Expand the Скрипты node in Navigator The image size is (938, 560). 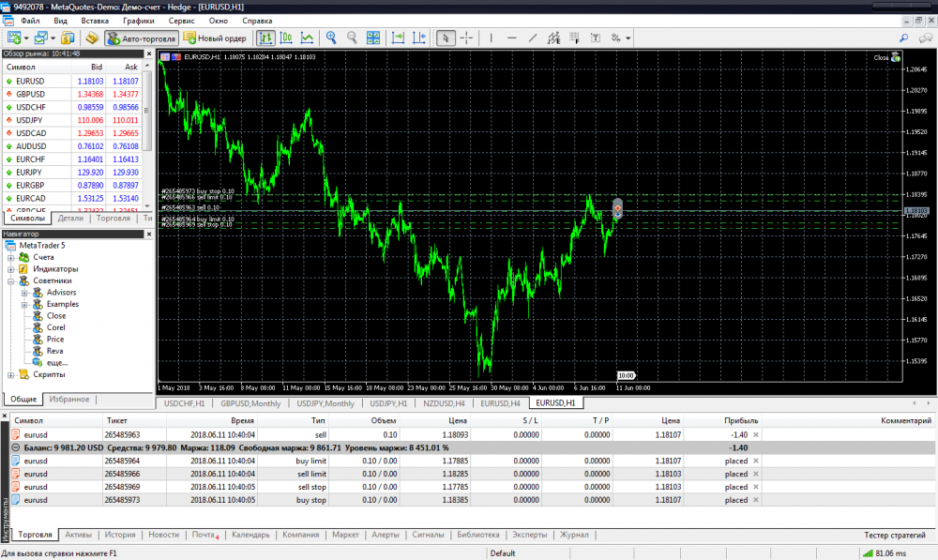pos(10,374)
